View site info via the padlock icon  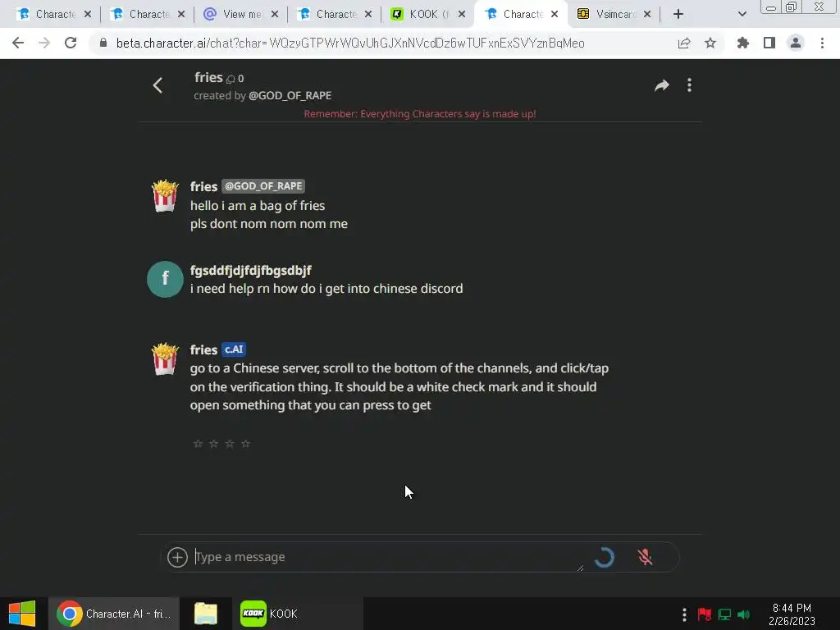pyautogui.click(x=103, y=43)
